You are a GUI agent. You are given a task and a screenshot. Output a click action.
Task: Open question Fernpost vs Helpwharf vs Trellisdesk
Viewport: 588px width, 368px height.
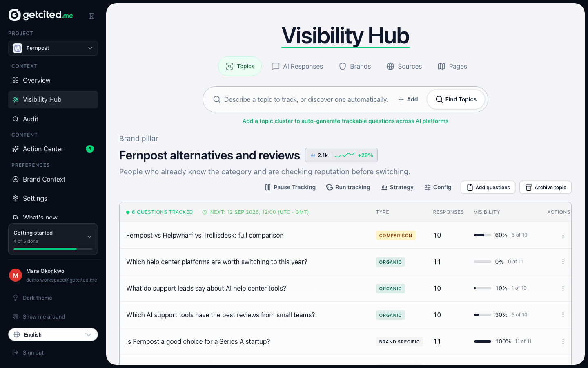205,236
